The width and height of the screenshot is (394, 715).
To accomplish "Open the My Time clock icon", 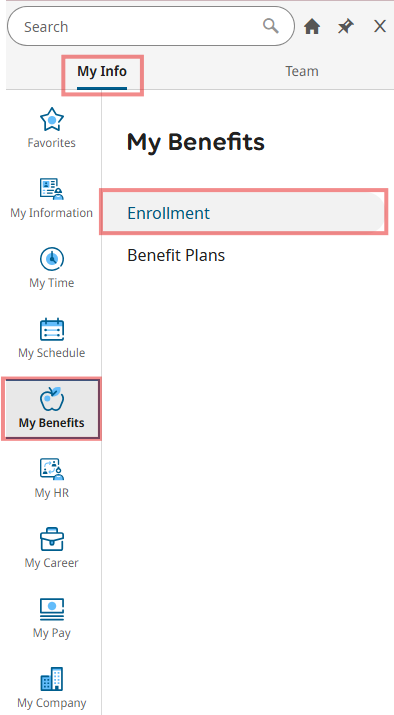I will click(x=52, y=259).
